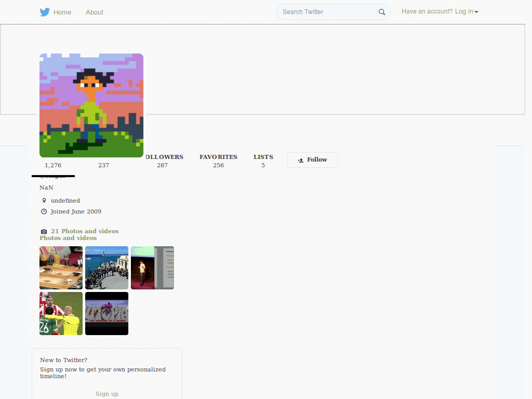Viewport: 532px width, 399px height.
Task: Click the 1,276 tweets count
Action: coord(53,165)
